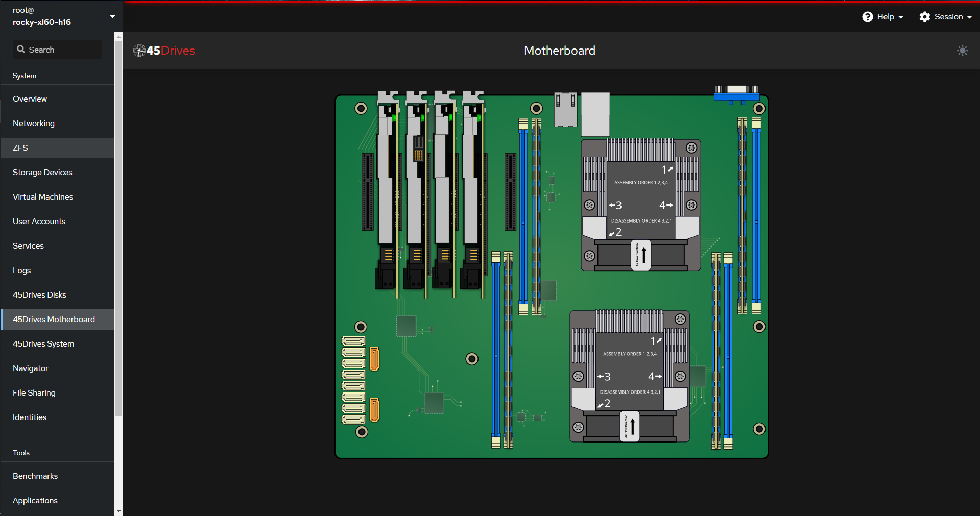
Task: Click the sidebar scrollbar
Action: coord(118,228)
